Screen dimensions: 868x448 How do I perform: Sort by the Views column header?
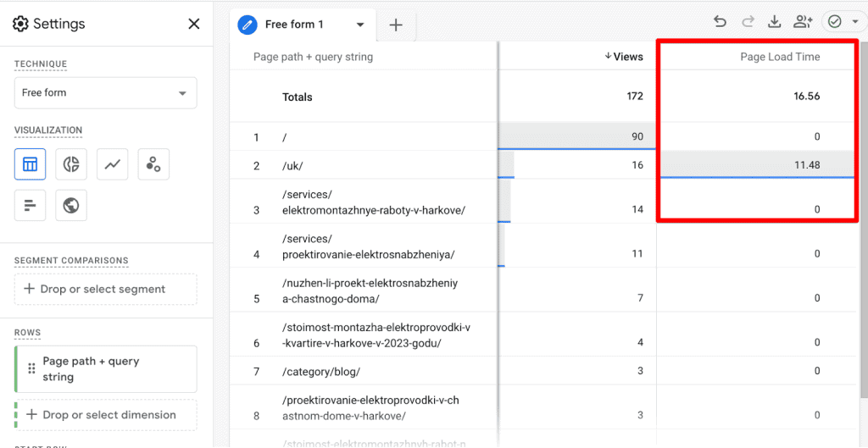[623, 57]
